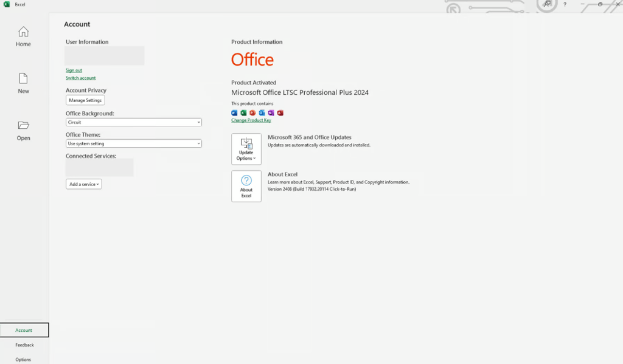
Task: Create a New workbook from sidebar
Action: (x=23, y=83)
